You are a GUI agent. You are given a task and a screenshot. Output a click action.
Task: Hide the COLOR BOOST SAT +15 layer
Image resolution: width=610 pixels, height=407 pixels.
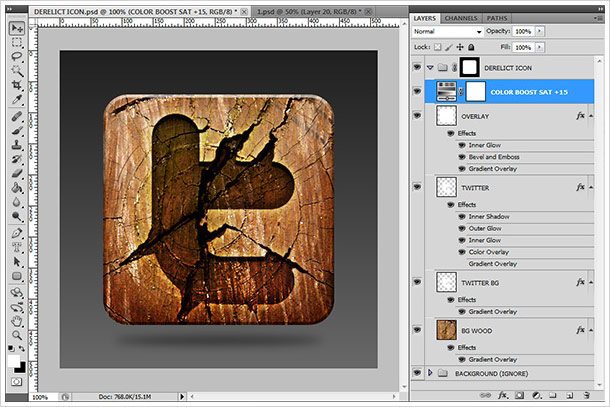[417, 91]
